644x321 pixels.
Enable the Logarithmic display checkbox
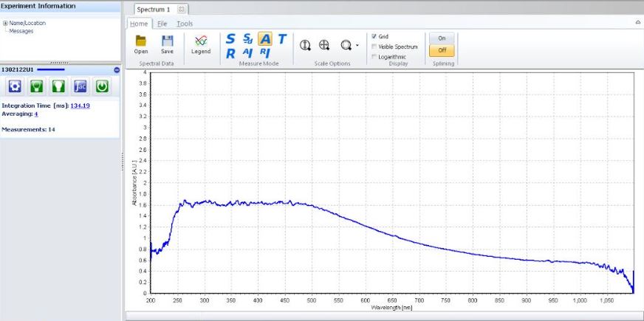pyautogui.click(x=374, y=57)
